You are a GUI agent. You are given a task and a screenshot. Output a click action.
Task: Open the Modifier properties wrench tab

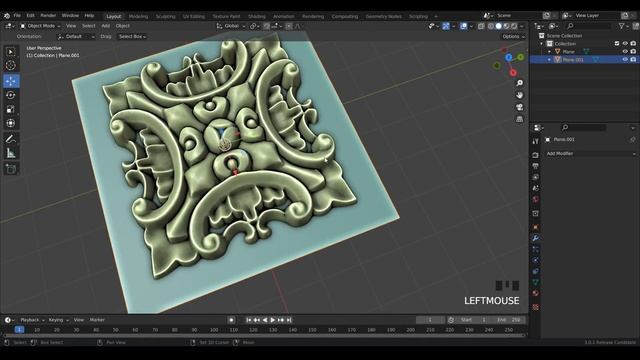click(x=536, y=238)
